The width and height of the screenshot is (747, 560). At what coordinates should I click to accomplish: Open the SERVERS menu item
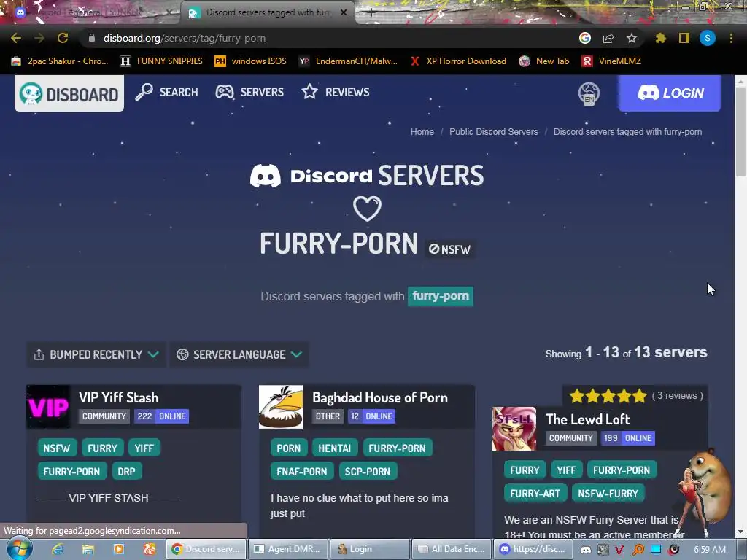point(249,92)
